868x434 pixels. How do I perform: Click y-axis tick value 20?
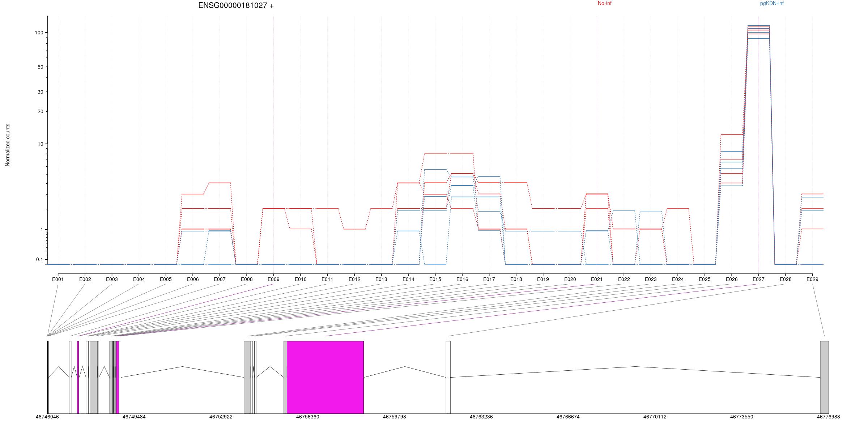point(40,111)
